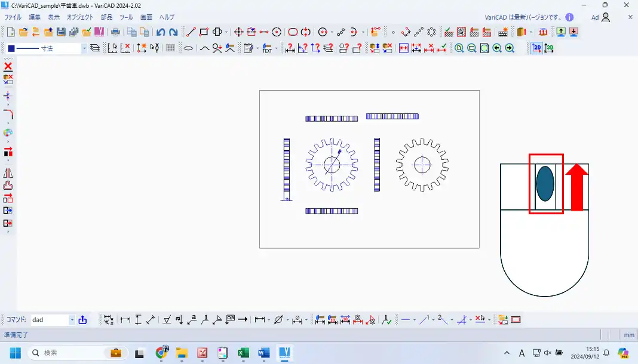Click the horizontal dimension tool in bottom toolbar
The image size is (638, 364).
[x=125, y=320]
